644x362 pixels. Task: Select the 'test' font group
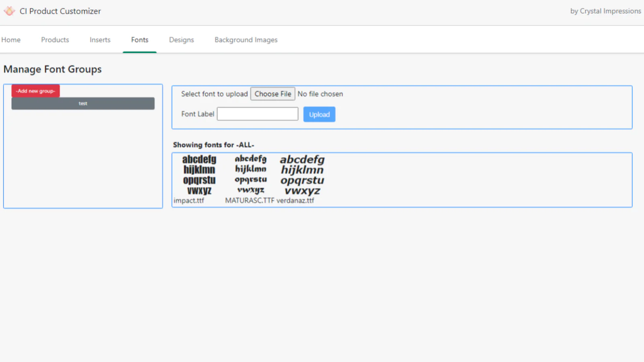(x=83, y=103)
